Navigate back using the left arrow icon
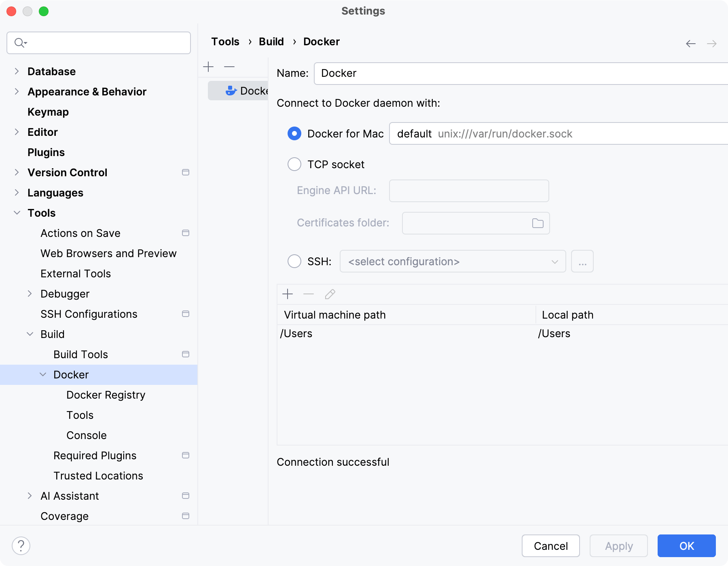The height and width of the screenshot is (566, 728). click(690, 43)
